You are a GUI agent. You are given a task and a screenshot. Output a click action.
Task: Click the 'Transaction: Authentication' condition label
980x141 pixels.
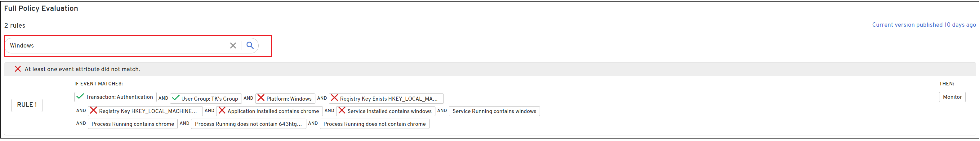click(119, 97)
